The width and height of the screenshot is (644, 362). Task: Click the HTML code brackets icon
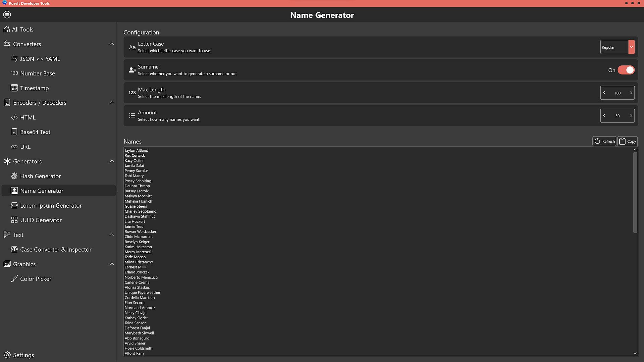[14, 117]
